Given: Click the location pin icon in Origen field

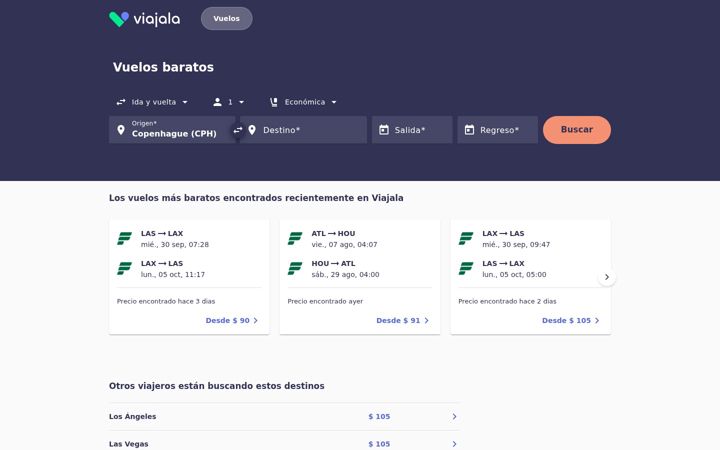Looking at the screenshot, I should 121,130.
